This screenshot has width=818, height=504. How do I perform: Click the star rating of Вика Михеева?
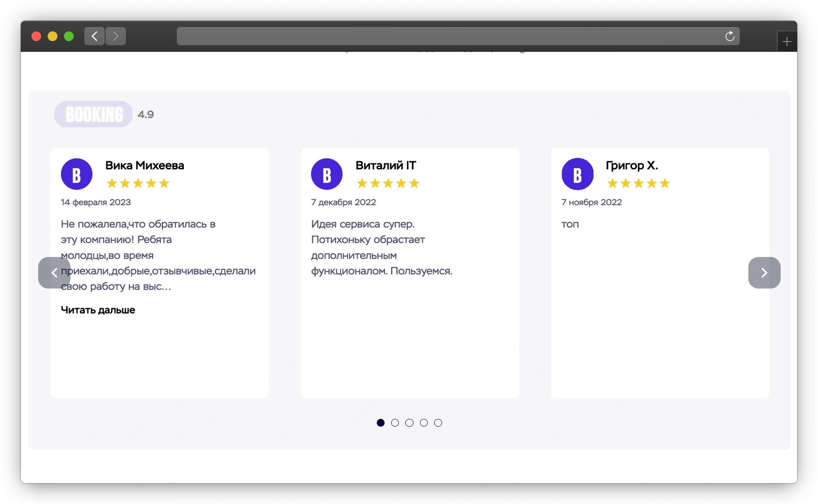click(138, 183)
